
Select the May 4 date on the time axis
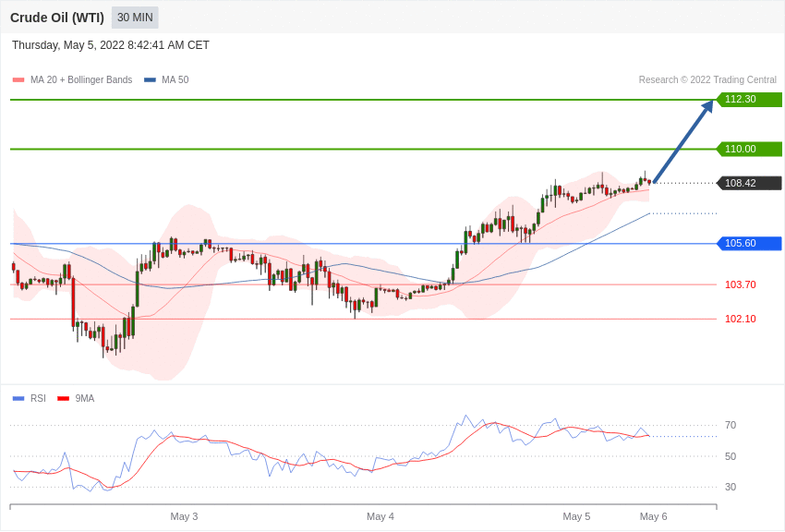click(x=380, y=516)
